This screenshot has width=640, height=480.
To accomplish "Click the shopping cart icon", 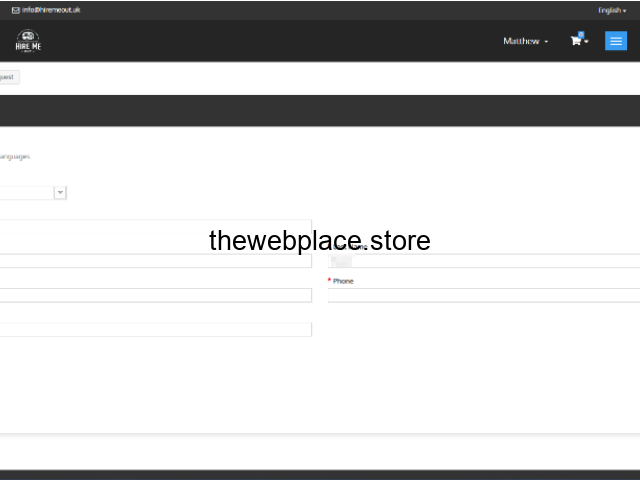I will pos(575,41).
